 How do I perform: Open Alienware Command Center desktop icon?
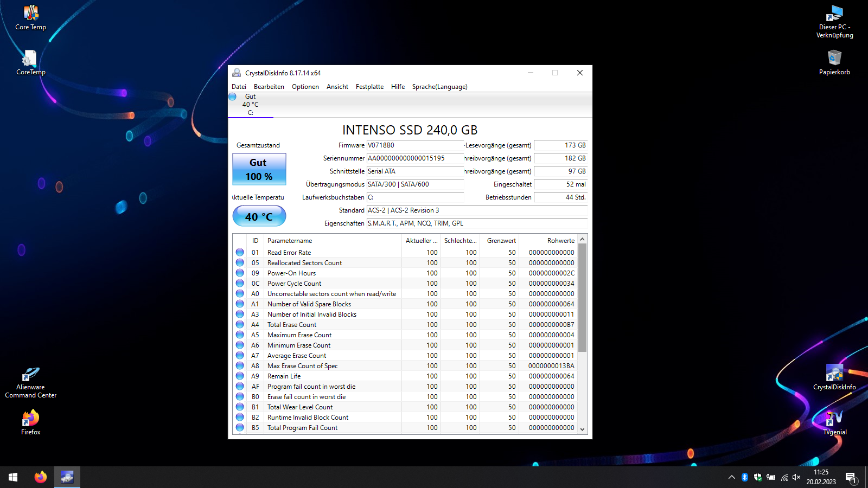pos(30,382)
